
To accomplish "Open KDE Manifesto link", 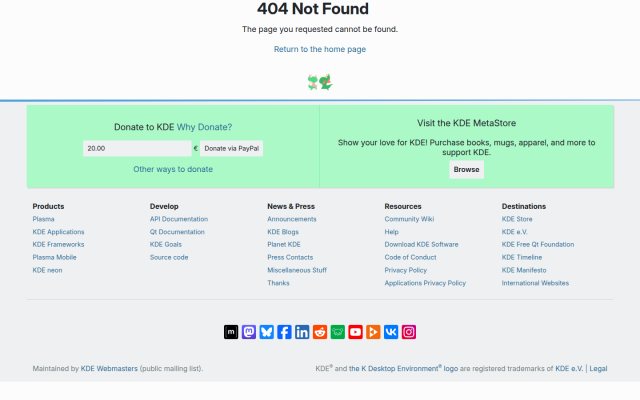I will point(524,270).
